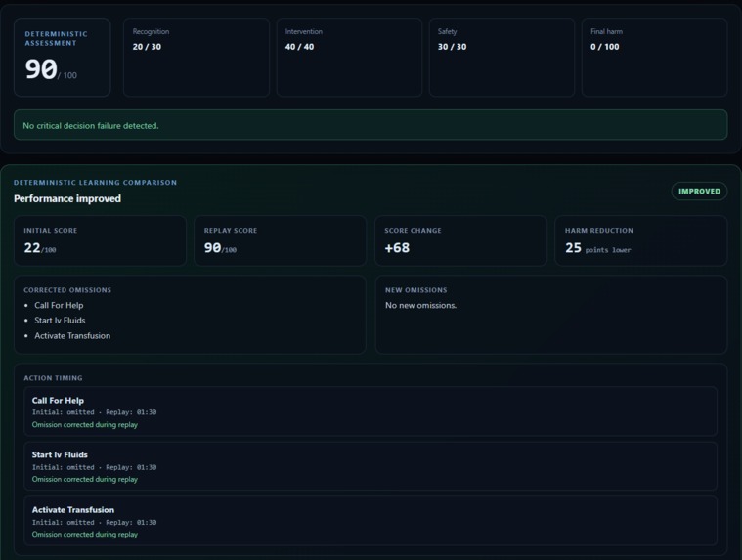The height and width of the screenshot is (560, 742).
Task: Click 'Start Iv Fluids' title in Action Timing
Action: [x=60, y=454]
